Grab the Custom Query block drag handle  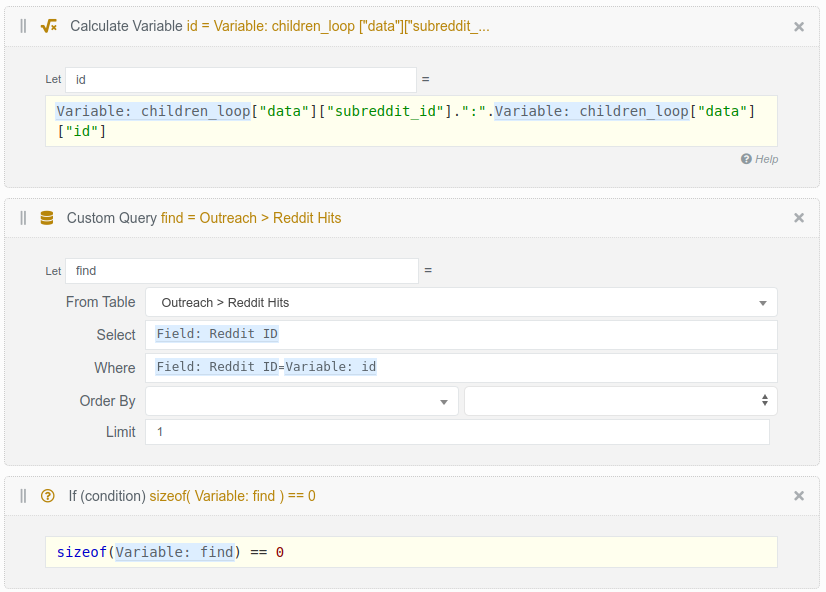pos(23,218)
